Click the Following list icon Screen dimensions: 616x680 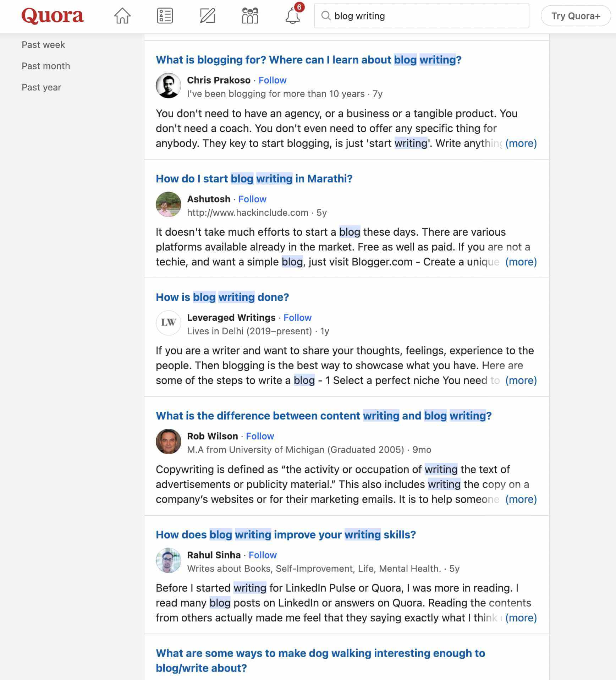point(165,16)
